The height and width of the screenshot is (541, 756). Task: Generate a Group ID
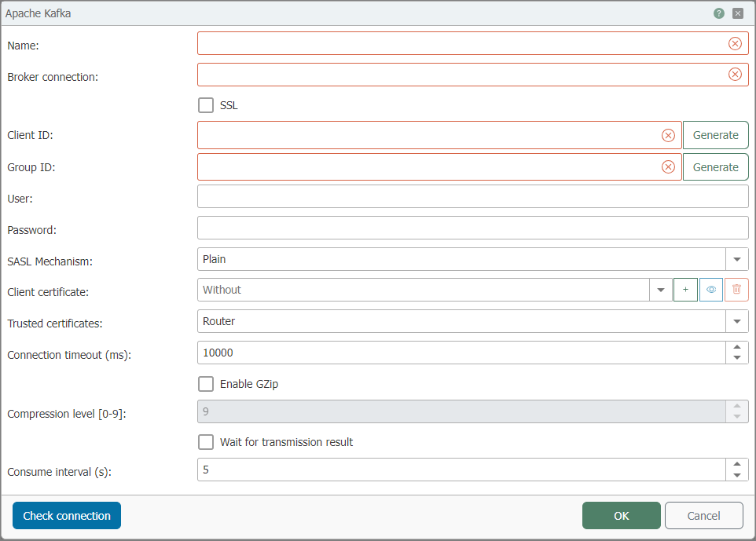pyautogui.click(x=715, y=167)
